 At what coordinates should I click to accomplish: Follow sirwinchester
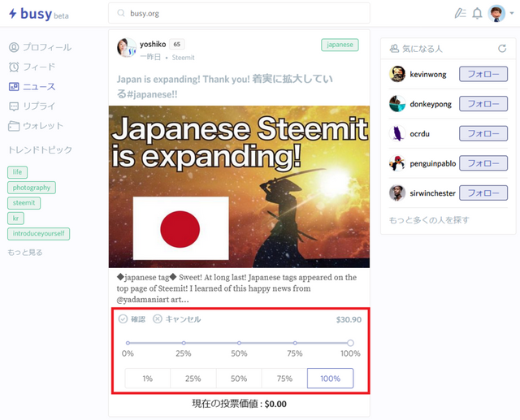point(483,193)
